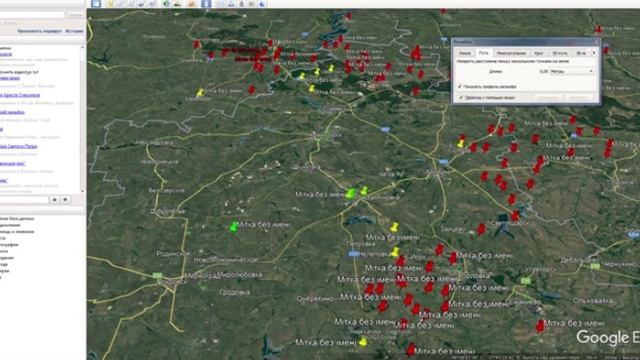Toggle the sidebar with the first toolbar icon
The height and width of the screenshot is (360, 640).
[x=96, y=4]
